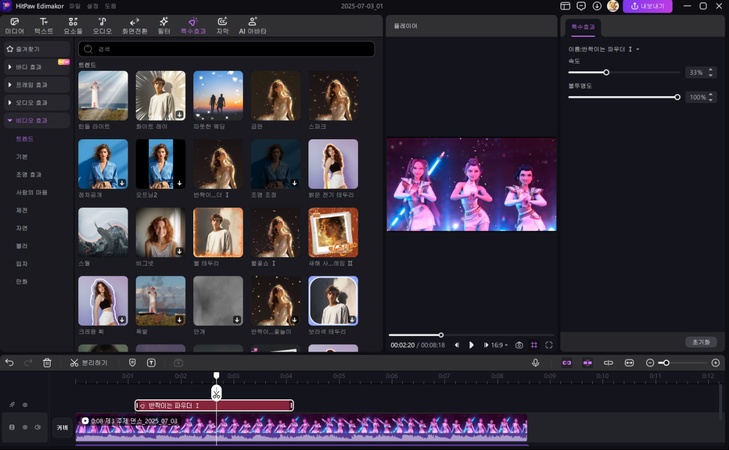Undo the last action
The image size is (729, 450).
tap(9, 363)
